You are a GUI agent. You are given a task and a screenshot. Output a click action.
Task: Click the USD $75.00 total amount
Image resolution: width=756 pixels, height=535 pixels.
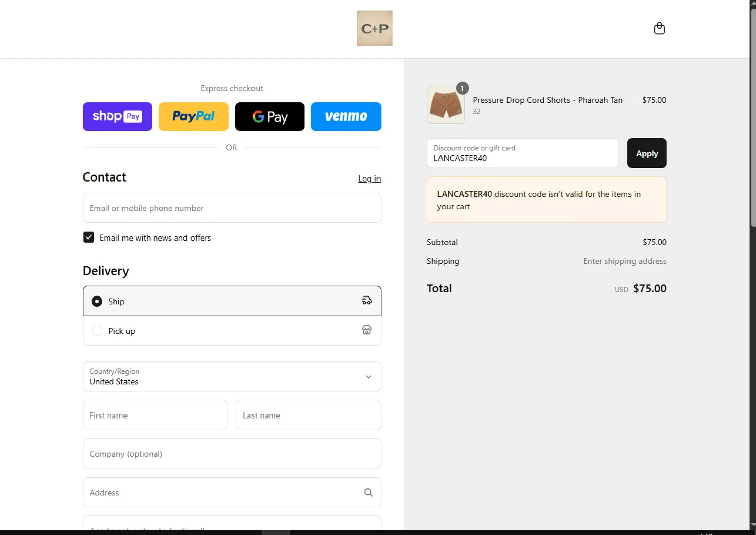coord(641,289)
